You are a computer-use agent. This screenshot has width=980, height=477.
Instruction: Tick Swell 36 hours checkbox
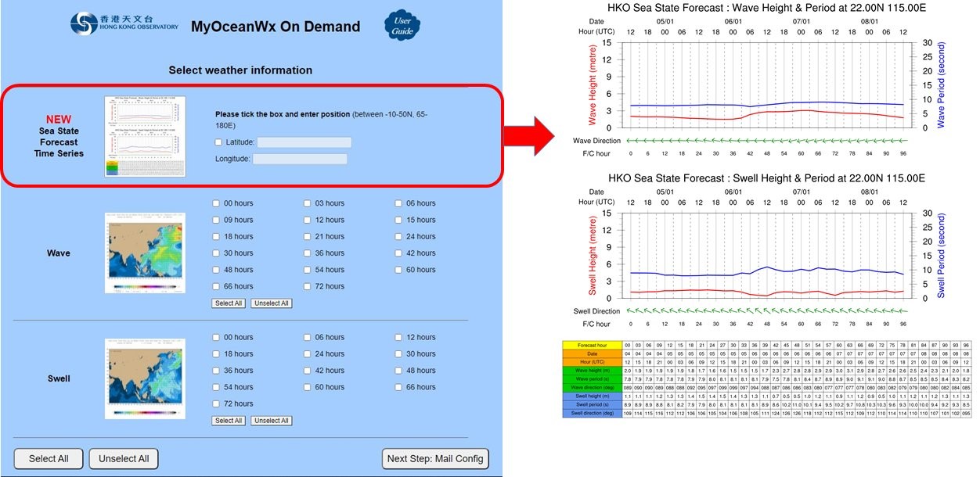point(217,371)
